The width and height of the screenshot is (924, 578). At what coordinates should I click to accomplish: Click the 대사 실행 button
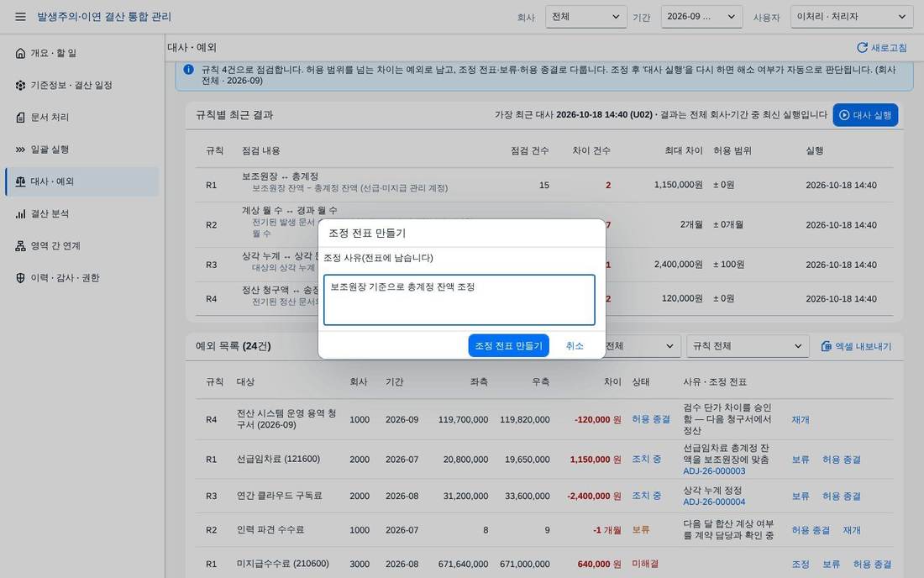865,115
